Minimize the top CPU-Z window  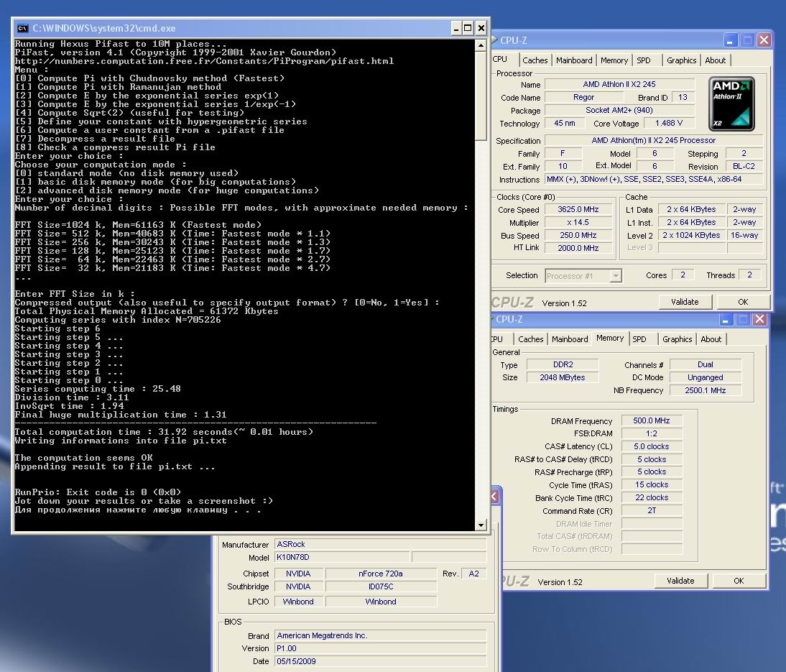(x=731, y=40)
